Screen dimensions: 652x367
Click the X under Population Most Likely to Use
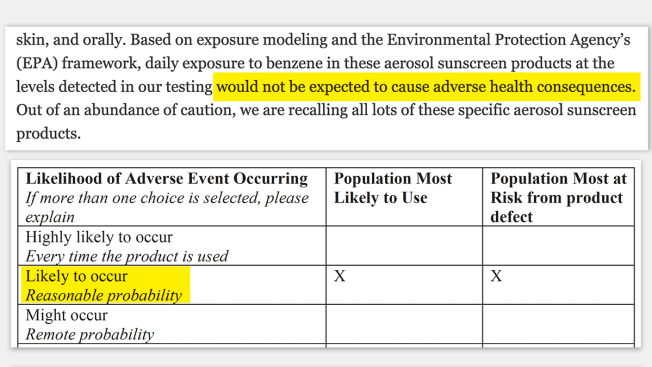pyautogui.click(x=339, y=276)
